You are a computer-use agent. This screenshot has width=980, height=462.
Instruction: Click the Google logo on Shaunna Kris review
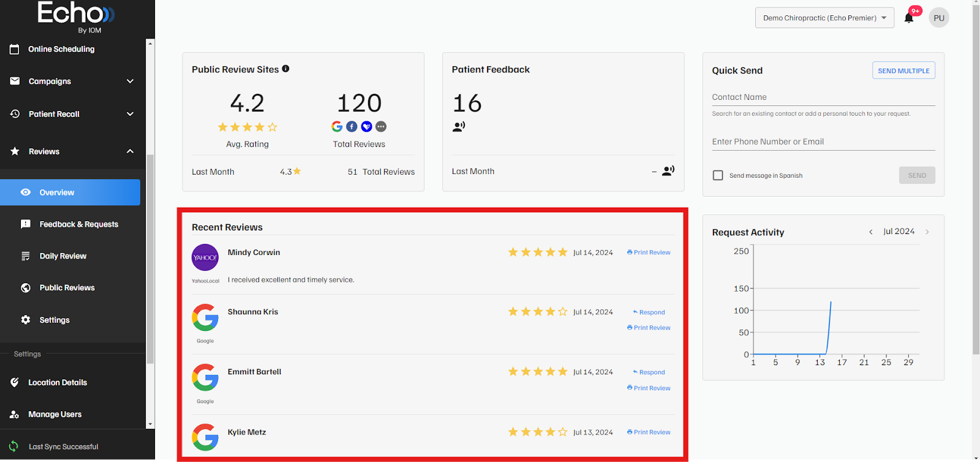205,317
